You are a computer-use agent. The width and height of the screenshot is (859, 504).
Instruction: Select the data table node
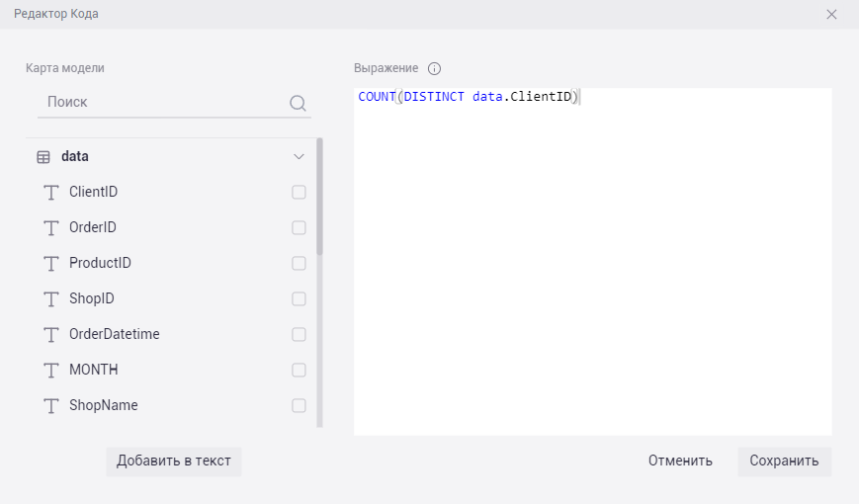coord(75,157)
